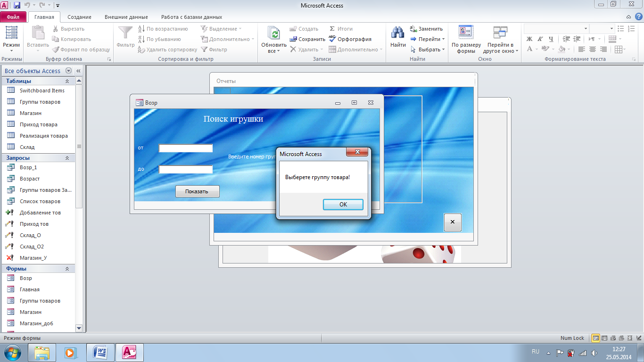Open the Все объекты Access menu arrow
Screen dimensions: 644x362
[69, 71]
